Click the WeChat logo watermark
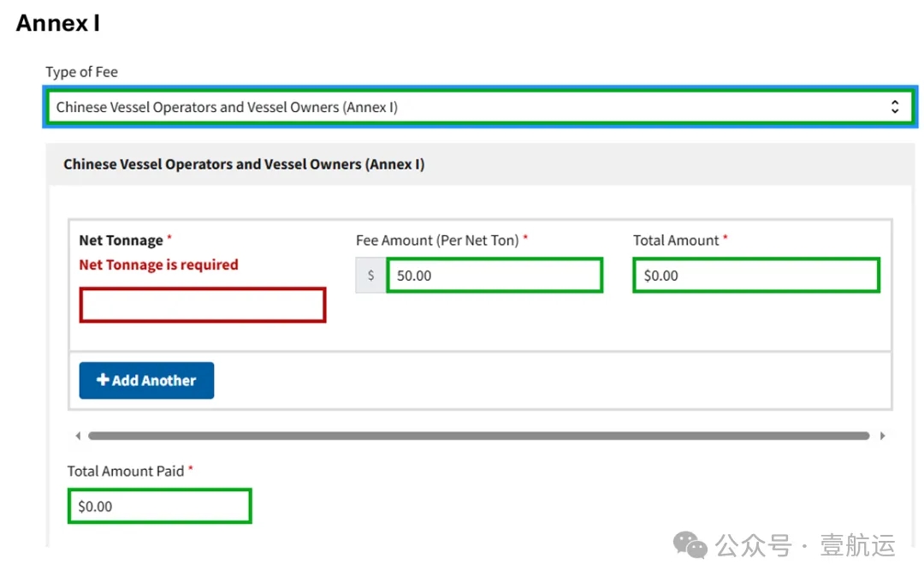924x582 pixels. click(x=690, y=544)
